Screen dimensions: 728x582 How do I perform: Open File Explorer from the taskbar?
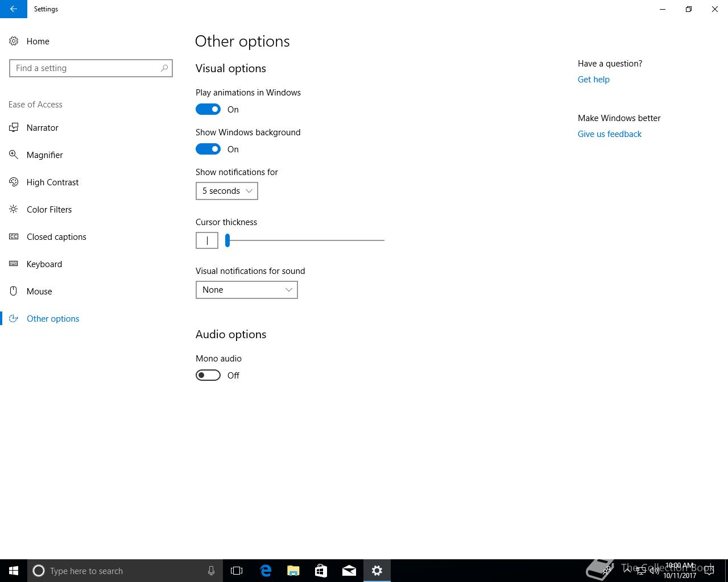(x=293, y=571)
